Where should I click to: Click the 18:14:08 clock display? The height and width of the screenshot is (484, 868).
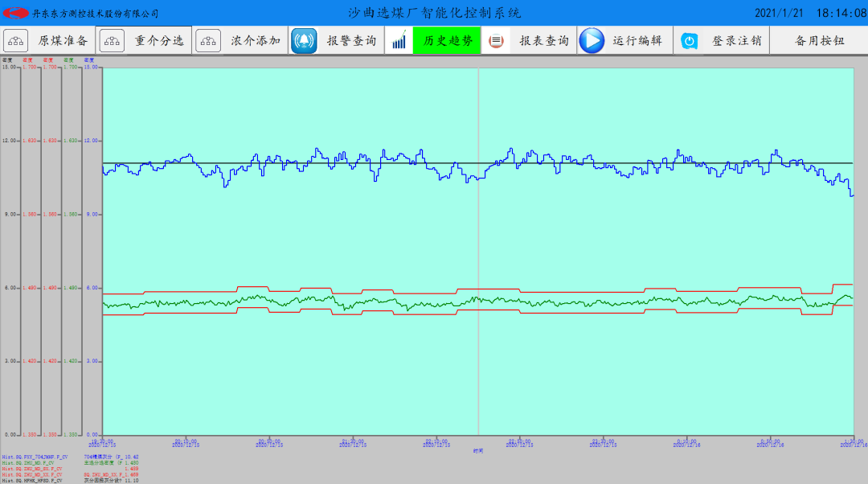[x=841, y=13]
